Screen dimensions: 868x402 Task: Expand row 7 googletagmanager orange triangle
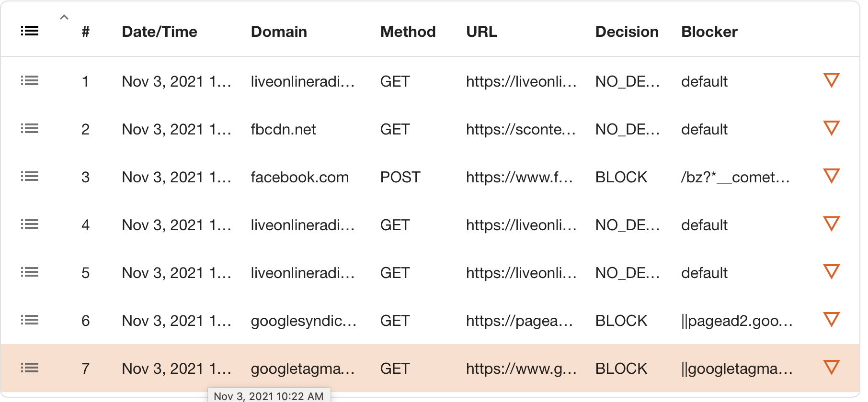point(831,367)
